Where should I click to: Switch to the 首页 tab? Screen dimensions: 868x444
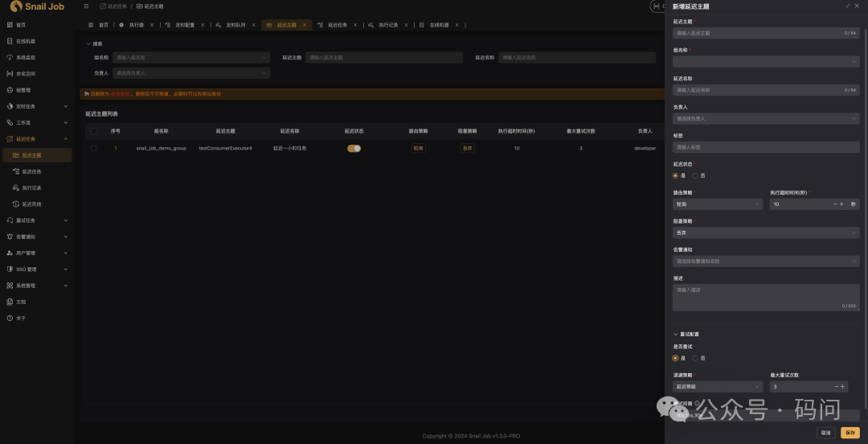(99, 25)
